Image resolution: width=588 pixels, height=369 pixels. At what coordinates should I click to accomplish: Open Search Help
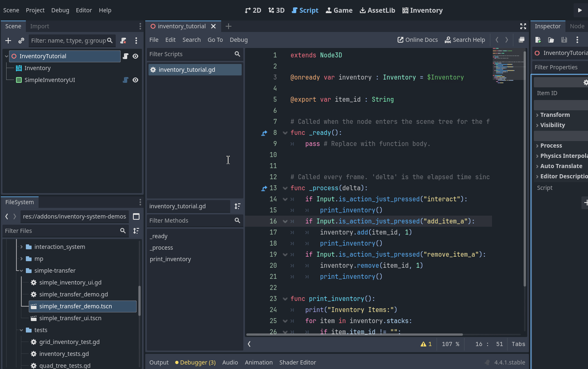[465, 40]
